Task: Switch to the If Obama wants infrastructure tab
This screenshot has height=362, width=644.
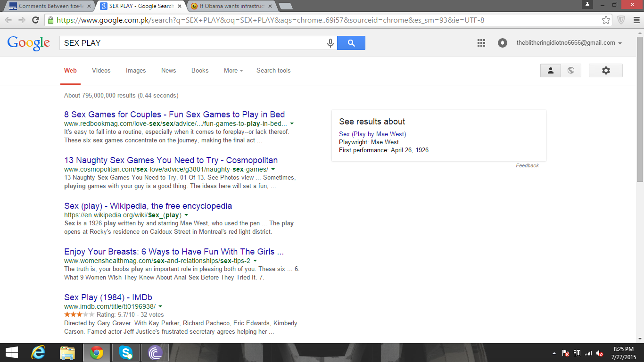Action: tap(231, 6)
